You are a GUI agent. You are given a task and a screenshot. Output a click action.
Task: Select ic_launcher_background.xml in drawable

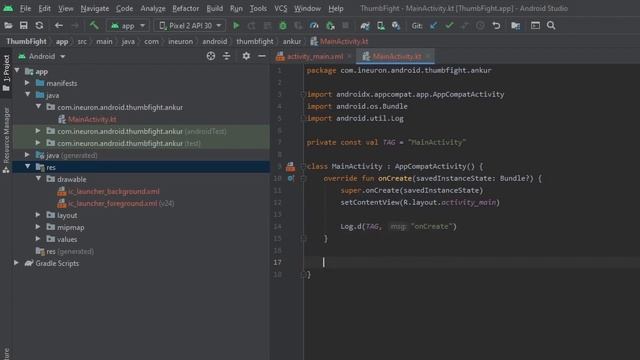tap(114, 191)
